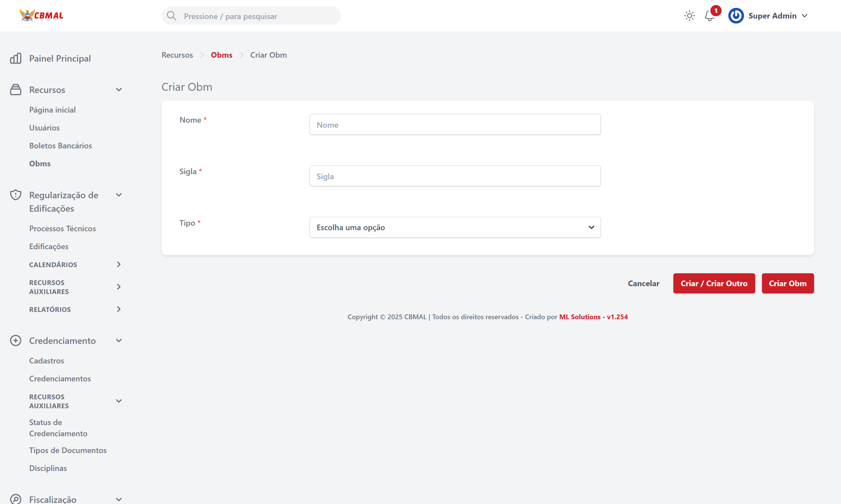Click the CBMAL logo
Screen dimensions: 841x504
[41, 16]
